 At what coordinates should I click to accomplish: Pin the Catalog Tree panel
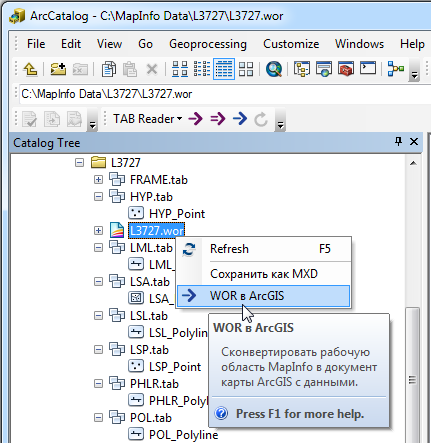click(398, 142)
